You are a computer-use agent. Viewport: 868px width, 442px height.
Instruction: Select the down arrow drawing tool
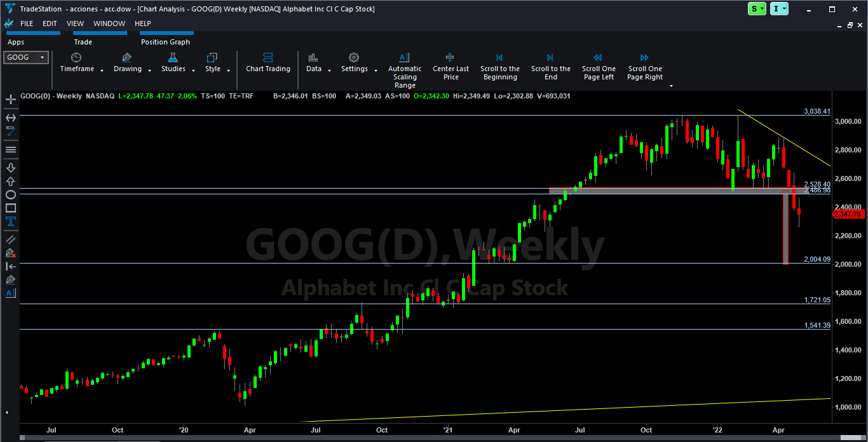(11, 168)
